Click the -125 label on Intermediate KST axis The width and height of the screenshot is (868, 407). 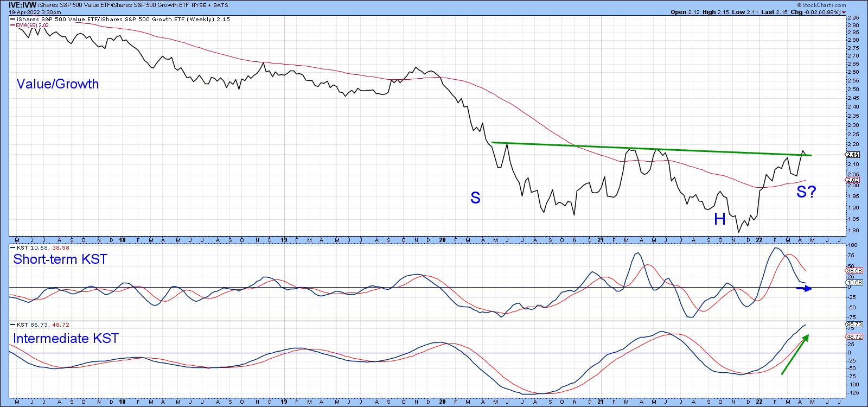pyautogui.click(x=854, y=392)
